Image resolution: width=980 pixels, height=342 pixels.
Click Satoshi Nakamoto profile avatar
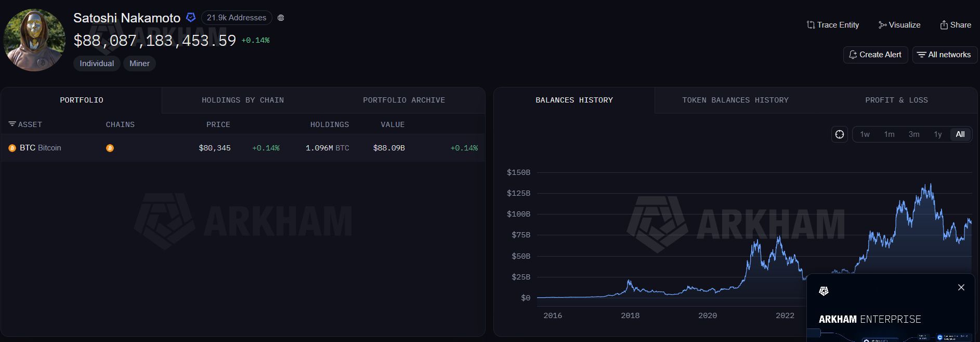(34, 40)
